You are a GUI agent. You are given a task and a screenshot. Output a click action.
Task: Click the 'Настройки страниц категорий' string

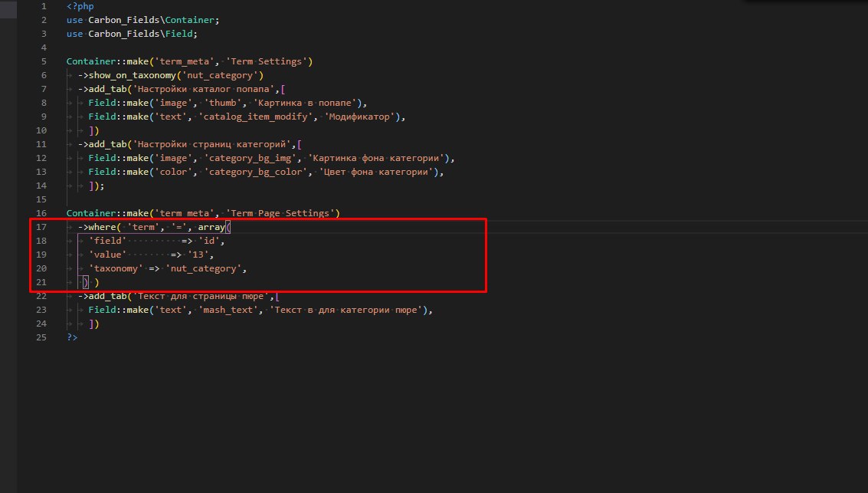tap(211, 145)
